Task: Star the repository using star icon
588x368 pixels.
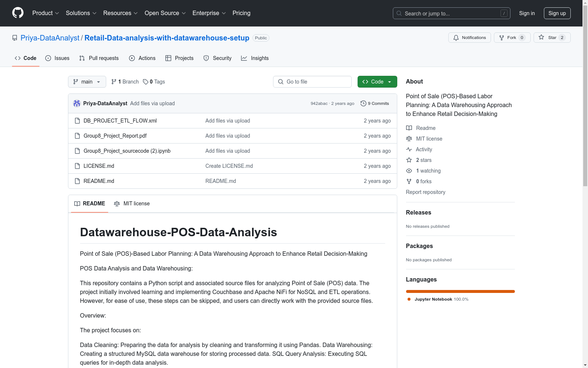Action: coord(541,37)
